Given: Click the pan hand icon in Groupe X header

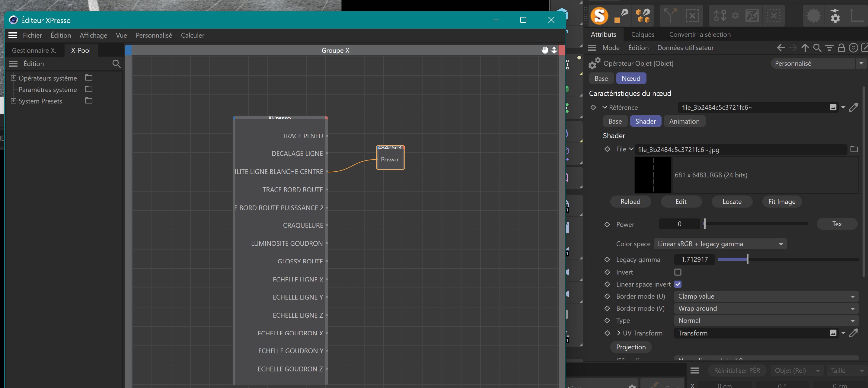Looking at the screenshot, I should coord(544,50).
